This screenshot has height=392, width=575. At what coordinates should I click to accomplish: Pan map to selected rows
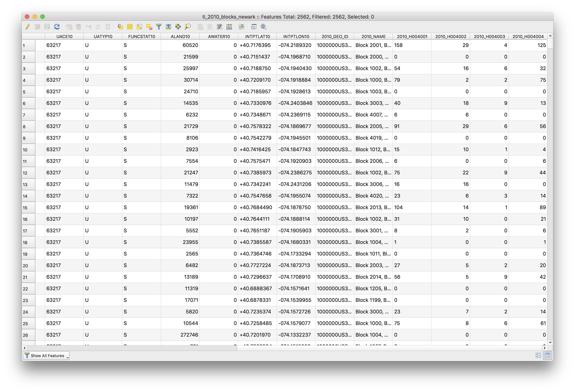coord(178,27)
